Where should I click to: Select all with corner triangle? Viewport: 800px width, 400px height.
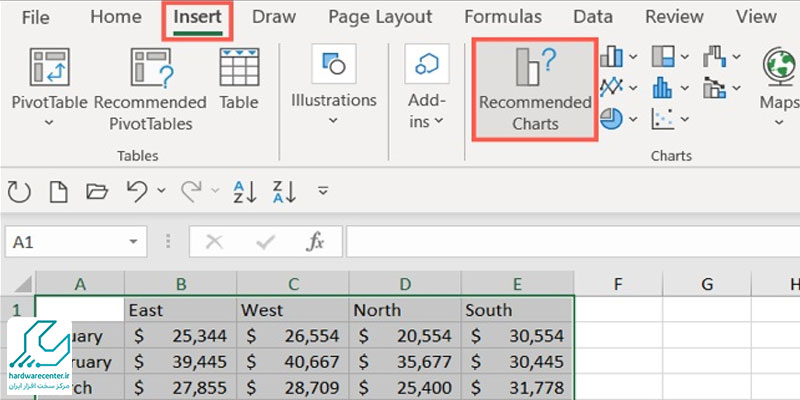[x=24, y=284]
